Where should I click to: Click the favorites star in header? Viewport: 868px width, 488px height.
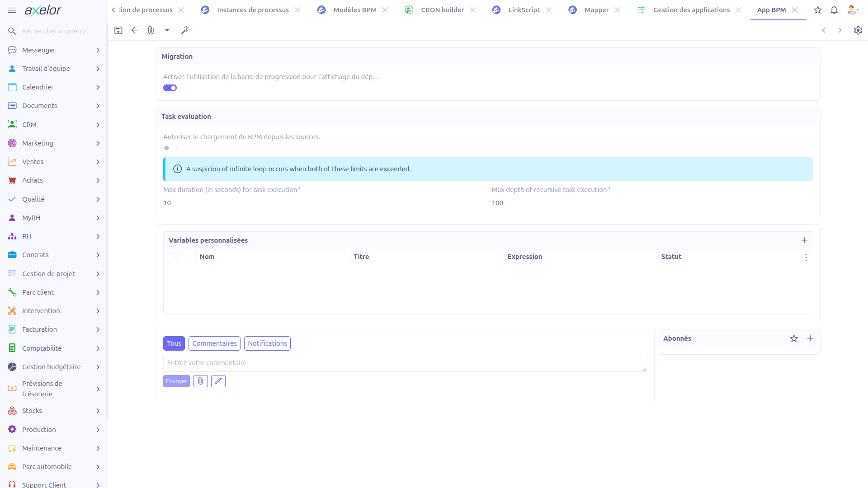pyautogui.click(x=818, y=10)
